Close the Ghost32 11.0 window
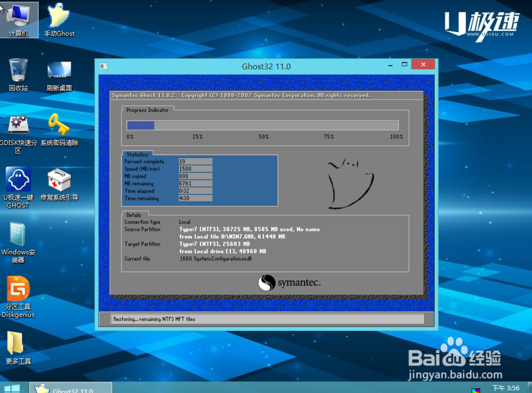Viewport: 532px width, 393px height. click(x=423, y=64)
